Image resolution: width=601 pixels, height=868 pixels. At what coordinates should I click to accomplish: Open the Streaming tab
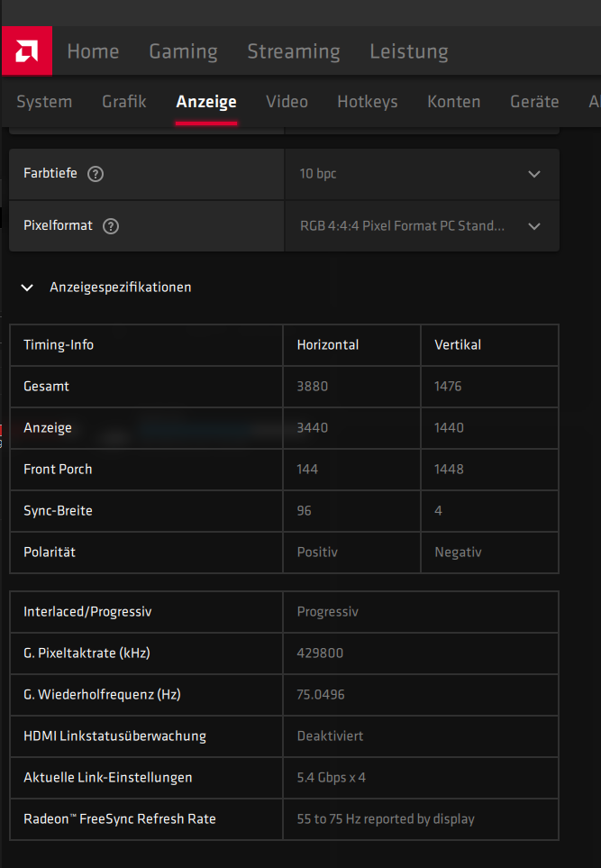pyautogui.click(x=294, y=51)
